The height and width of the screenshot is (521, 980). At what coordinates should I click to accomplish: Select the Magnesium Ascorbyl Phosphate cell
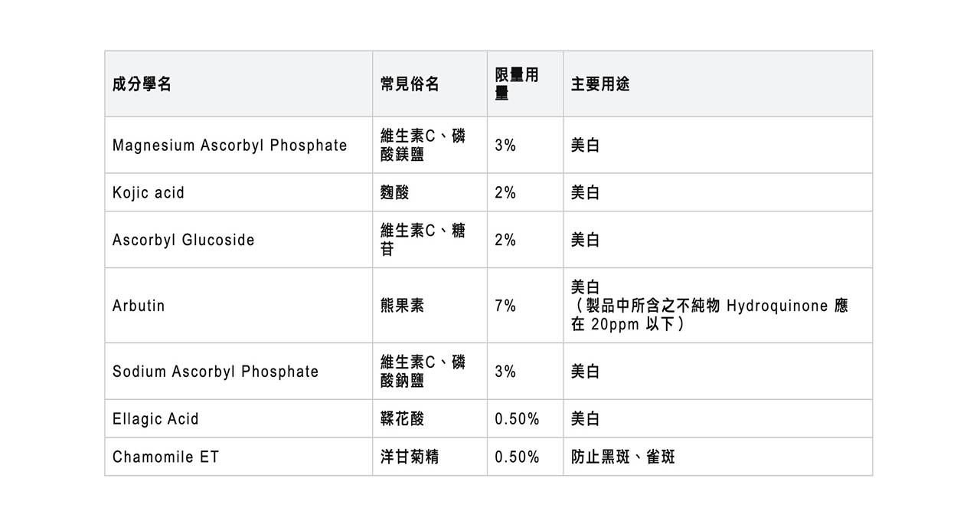pyautogui.click(x=230, y=146)
